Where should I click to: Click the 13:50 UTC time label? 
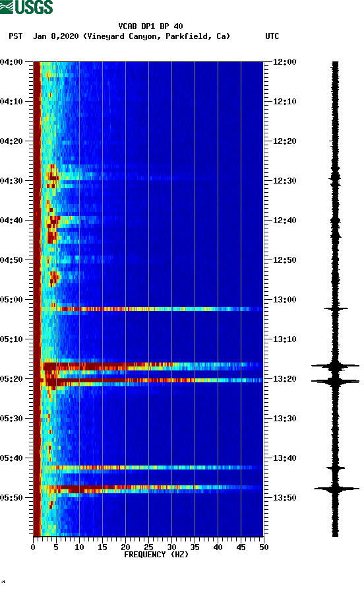[285, 498]
